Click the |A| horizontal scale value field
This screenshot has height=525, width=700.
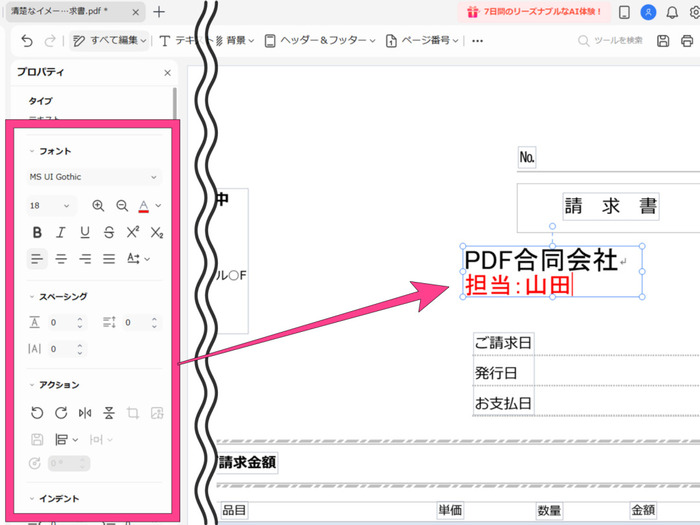click(66, 349)
